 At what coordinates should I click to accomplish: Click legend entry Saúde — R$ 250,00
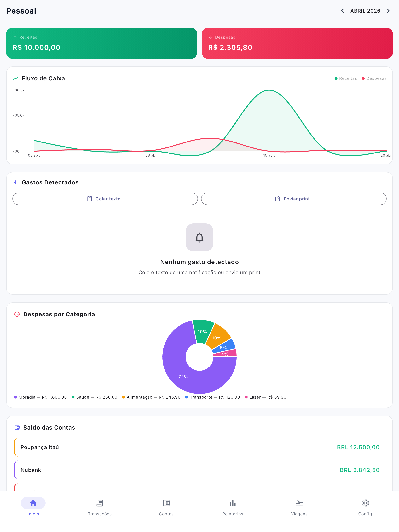point(94,397)
